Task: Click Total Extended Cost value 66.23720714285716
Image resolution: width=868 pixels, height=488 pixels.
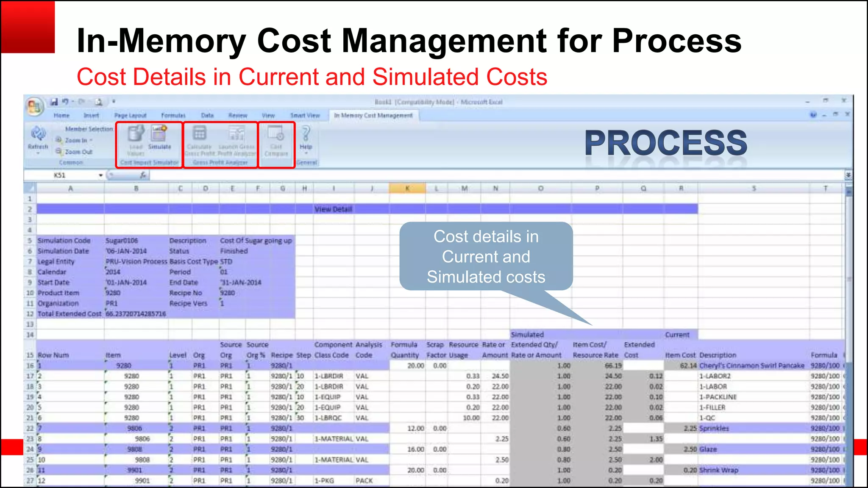Action: pyautogui.click(x=136, y=314)
